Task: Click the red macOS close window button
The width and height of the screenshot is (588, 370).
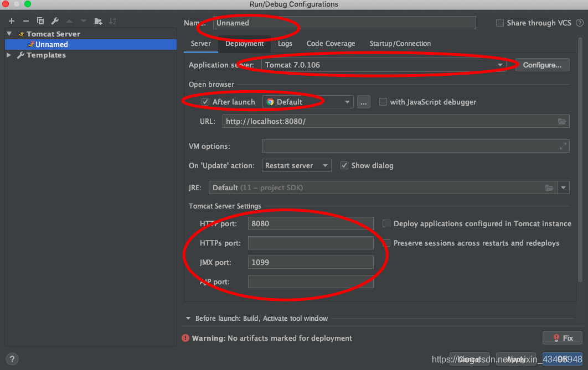Action: tap(6, 4)
